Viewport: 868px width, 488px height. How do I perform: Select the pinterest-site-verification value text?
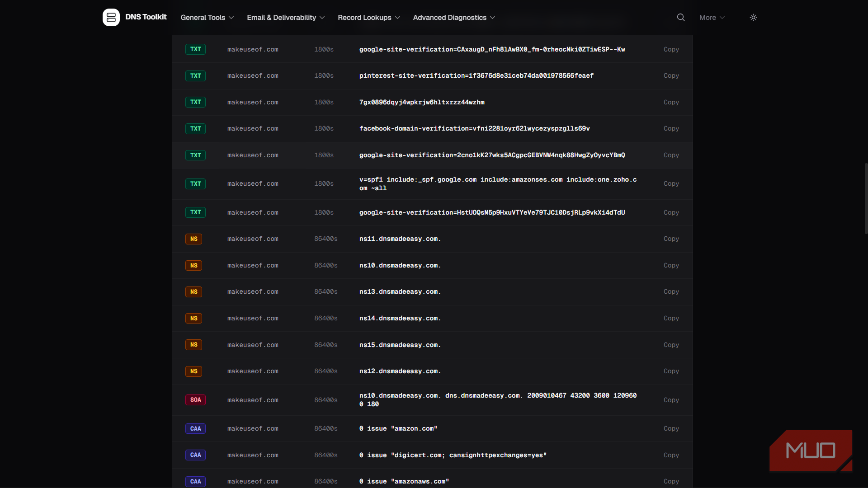tap(476, 75)
